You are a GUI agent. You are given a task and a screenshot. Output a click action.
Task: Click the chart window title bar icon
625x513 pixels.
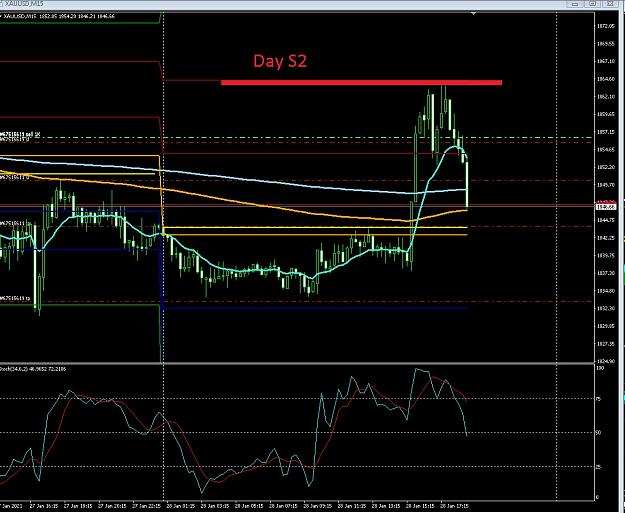[x=3, y=4]
